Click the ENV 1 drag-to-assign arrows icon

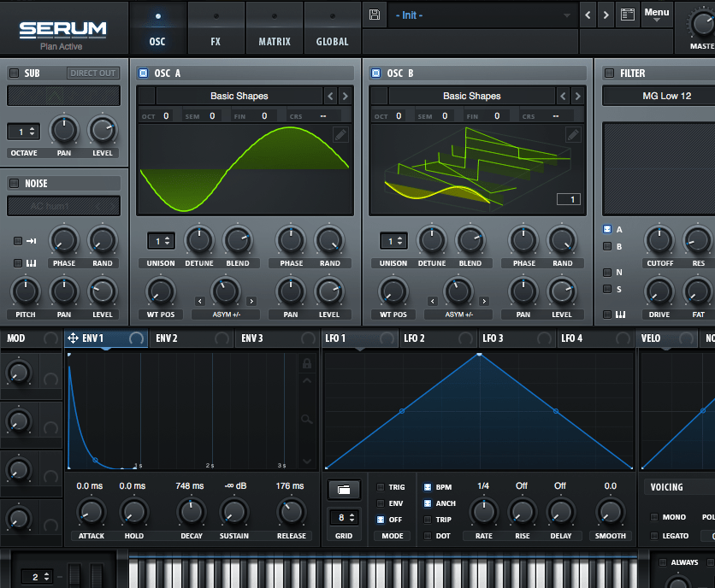[x=73, y=338]
